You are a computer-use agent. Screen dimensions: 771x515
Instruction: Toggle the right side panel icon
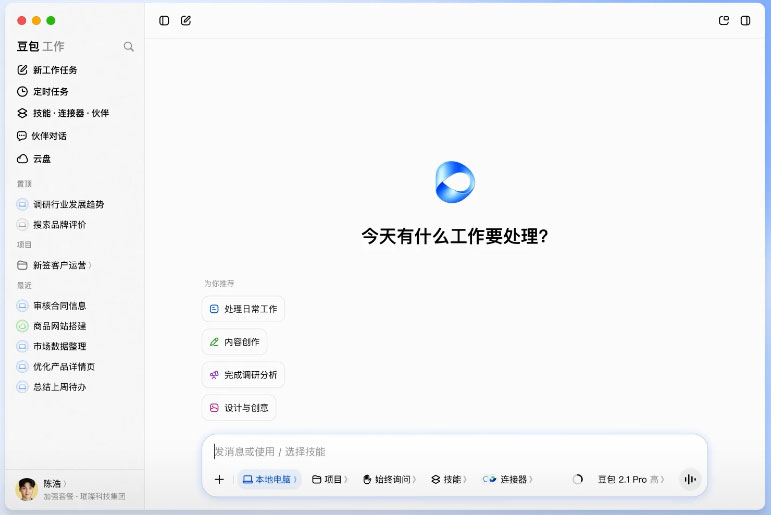coord(745,21)
